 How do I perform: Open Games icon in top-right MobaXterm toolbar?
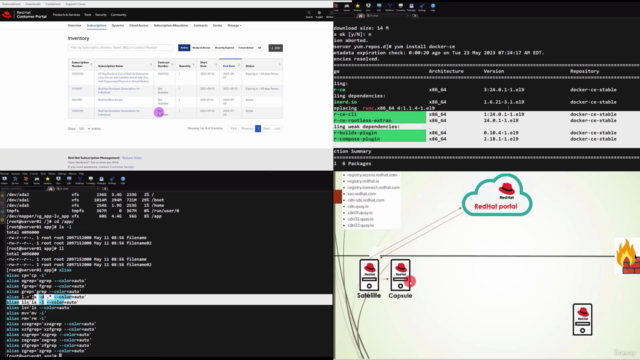click(347, 7)
